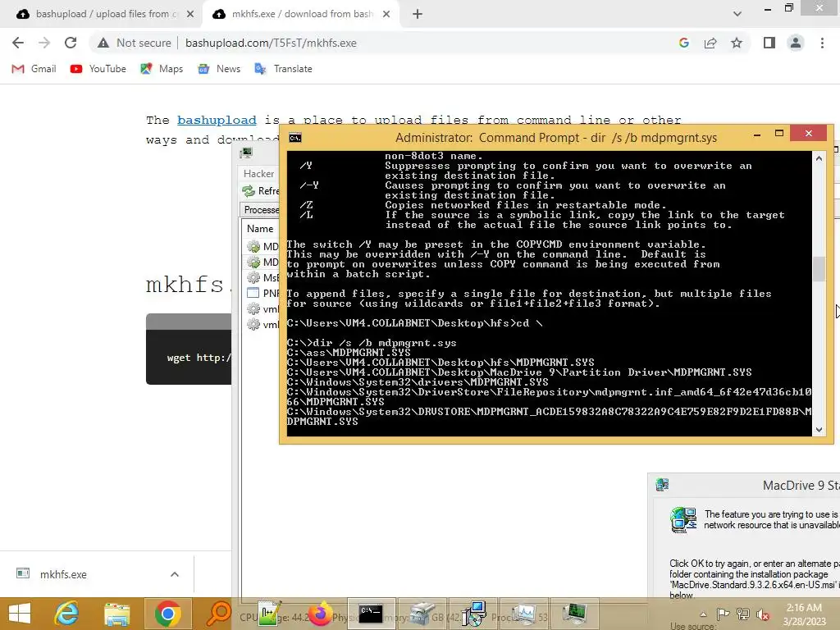Click MacDrive network resource icon
Viewport: 840px width, 630px height.
pyautogui.click(x=683, y=520)
